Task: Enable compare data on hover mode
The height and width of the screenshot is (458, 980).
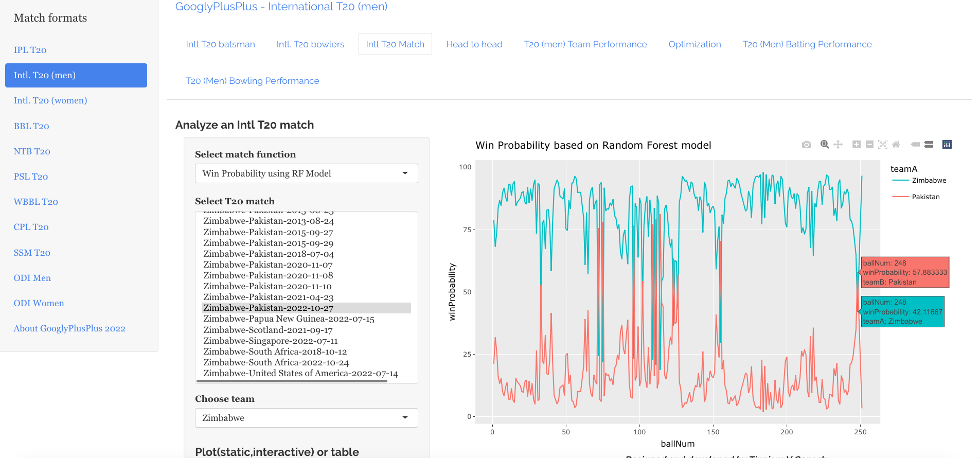Action: point(929,145)
